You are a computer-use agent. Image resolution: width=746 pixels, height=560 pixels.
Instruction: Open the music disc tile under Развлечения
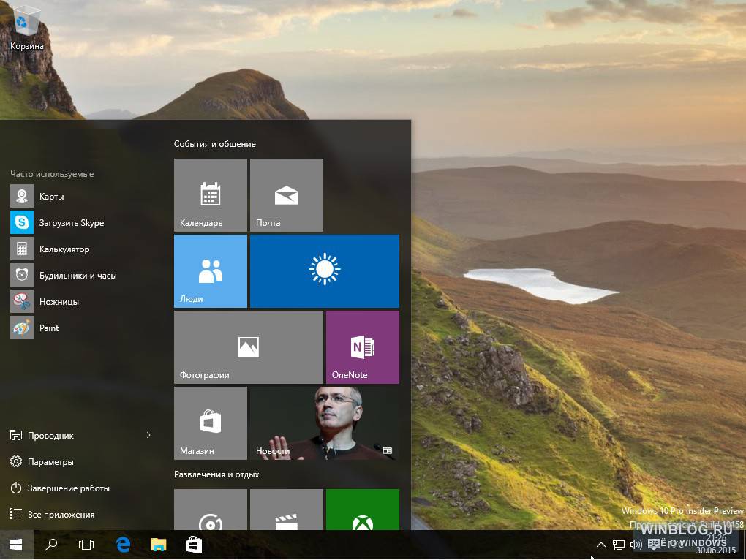(x=211, y=510)
